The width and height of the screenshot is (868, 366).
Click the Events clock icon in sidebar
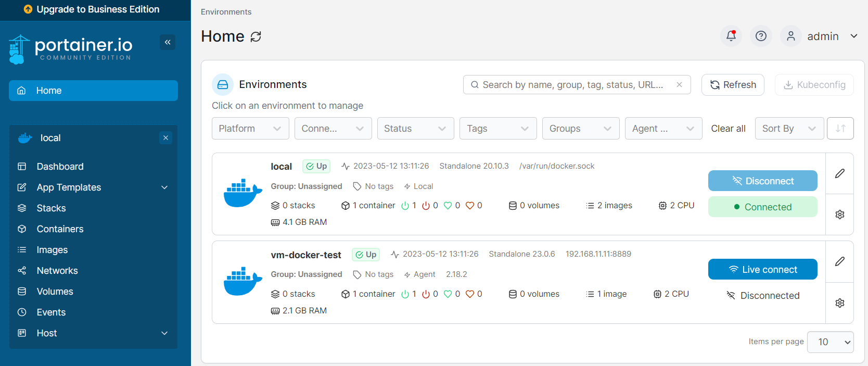[22, 312]
